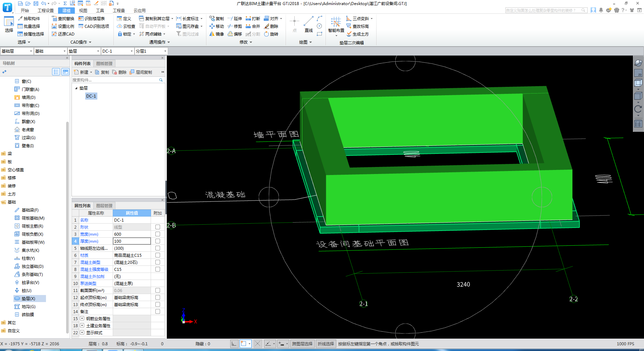644x351 pixels.
Task: Toggle 附加 checkbox for 起点顶标高 row
Action: [x=158, y=297]
